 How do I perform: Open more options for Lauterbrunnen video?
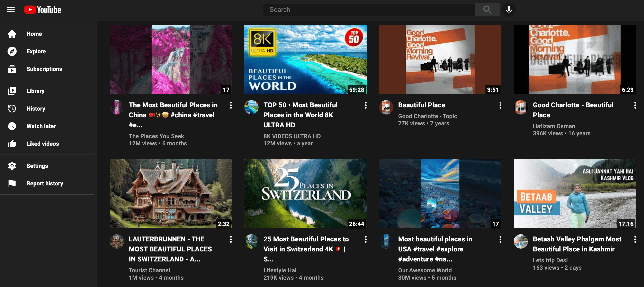coord(231,240)
